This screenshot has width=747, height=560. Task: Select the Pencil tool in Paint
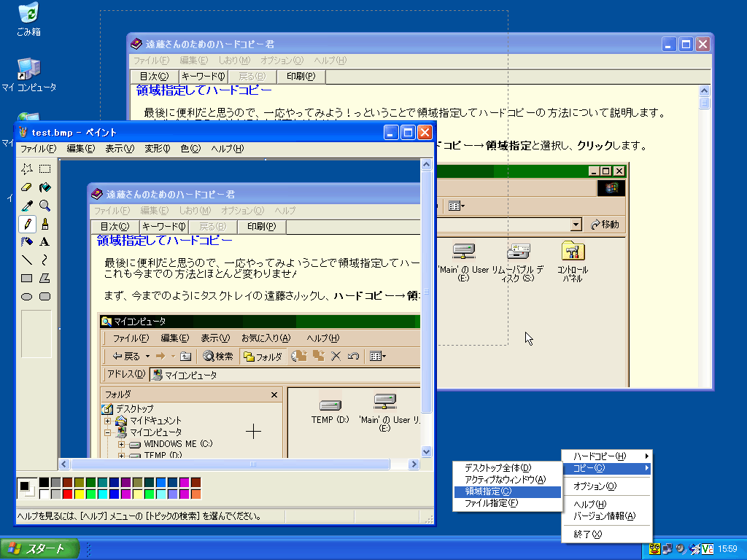(x=27, y=223)
